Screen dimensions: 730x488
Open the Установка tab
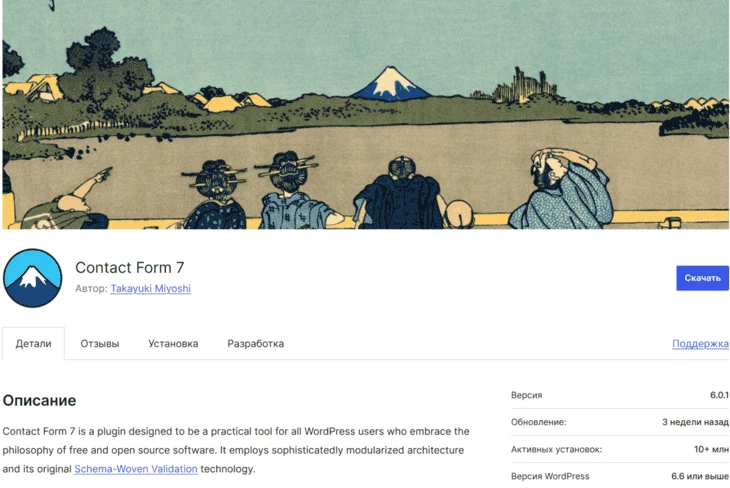pyautogui.click(x=173, y=344)
